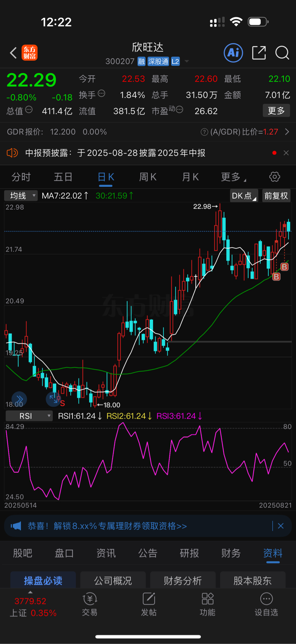Switch to 周K chart tab

coord(148,177)
